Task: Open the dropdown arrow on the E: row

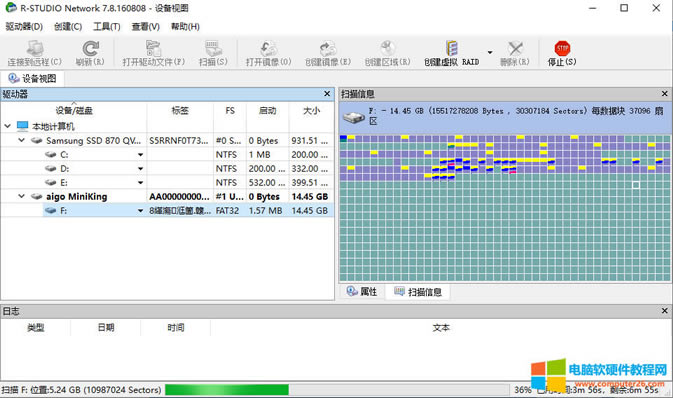Action: point(140,182)
